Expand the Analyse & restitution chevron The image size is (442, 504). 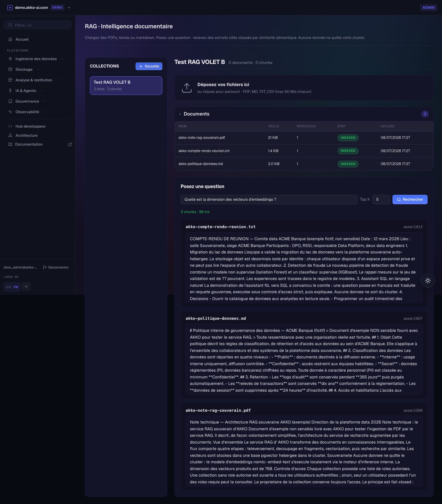(x=58, y=80)
